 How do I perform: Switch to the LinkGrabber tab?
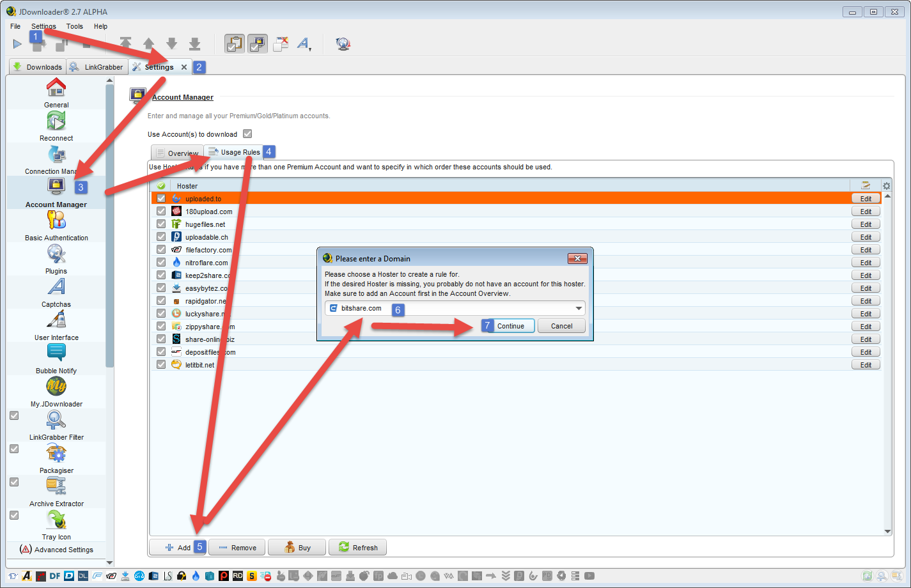[97, 66]
